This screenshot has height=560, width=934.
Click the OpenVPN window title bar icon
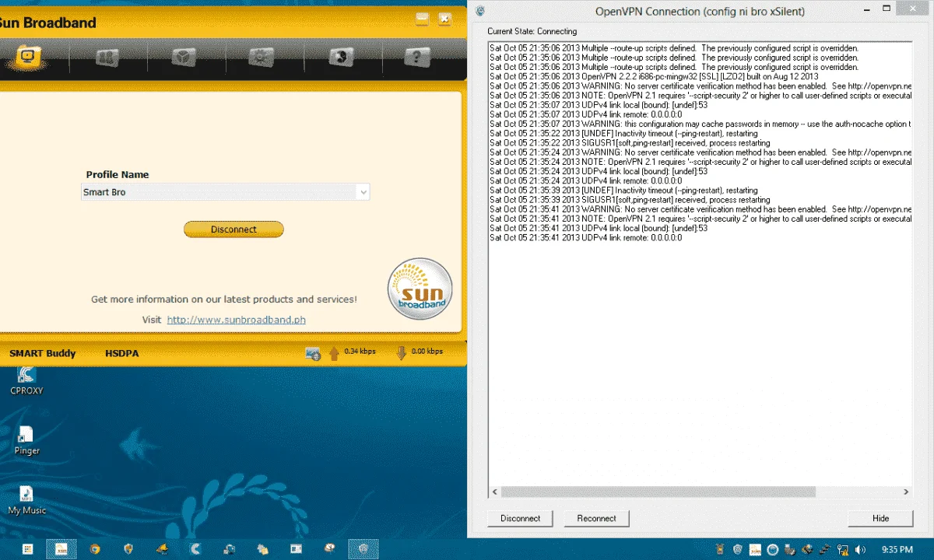tap(480, 11)
